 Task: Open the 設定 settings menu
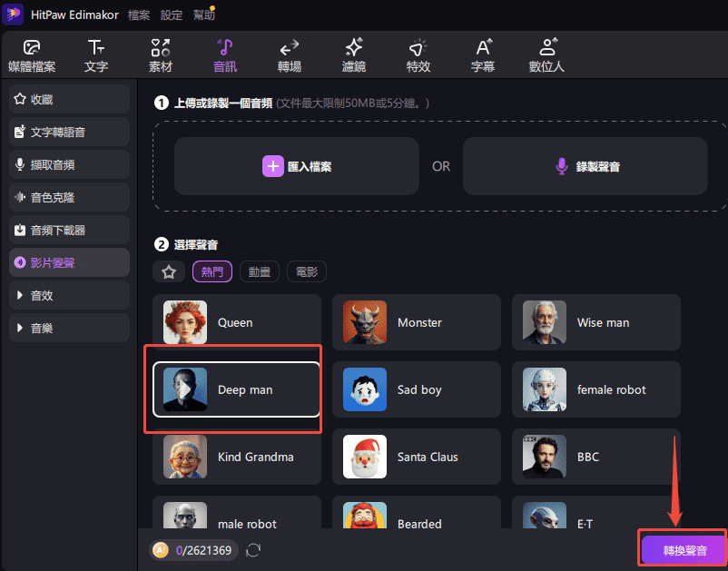click(171, 15)
